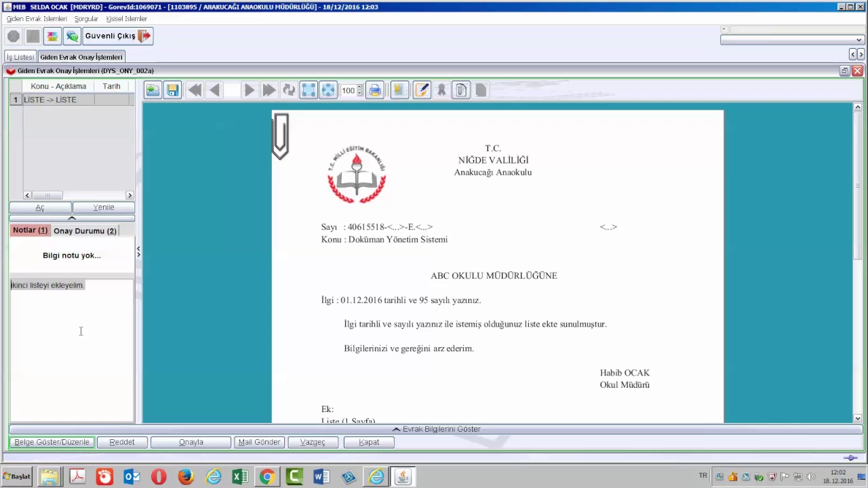Expand Evrak Bilgilerini Göster panel
868x488 pixels.
(436, 429)
